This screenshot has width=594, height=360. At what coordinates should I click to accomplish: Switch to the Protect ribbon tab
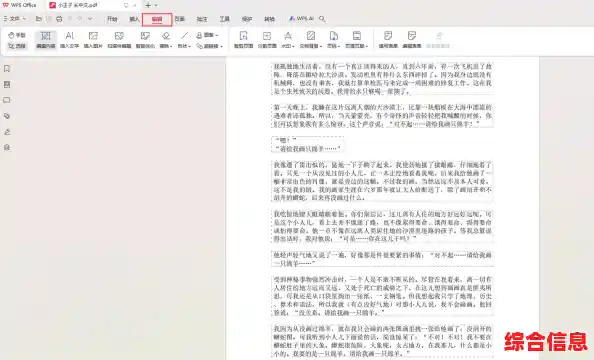coord(247,19)
